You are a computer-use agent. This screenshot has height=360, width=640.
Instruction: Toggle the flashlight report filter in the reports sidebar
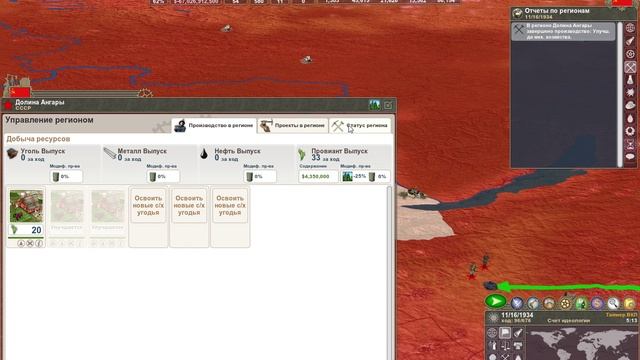(630, 41)
